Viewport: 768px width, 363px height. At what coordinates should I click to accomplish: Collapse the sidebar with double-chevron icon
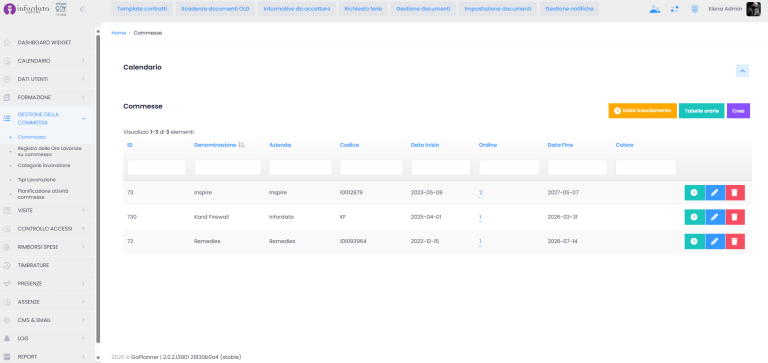pos(82,9)
